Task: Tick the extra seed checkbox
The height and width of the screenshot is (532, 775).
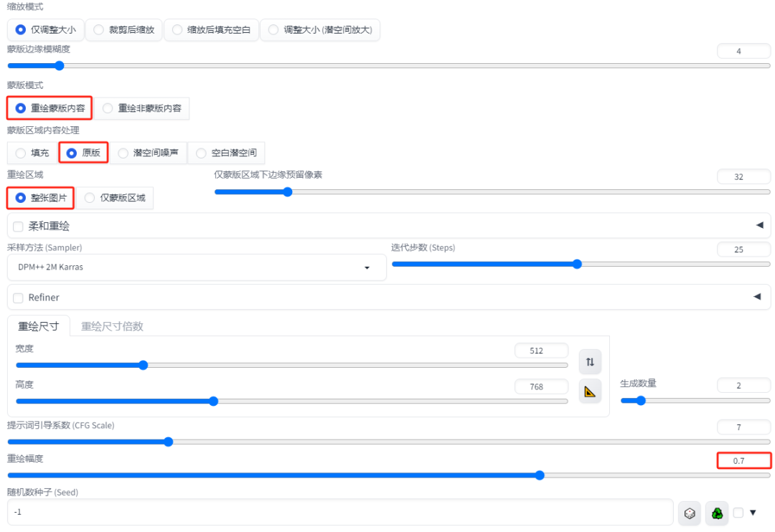Action: click(738, 512)
